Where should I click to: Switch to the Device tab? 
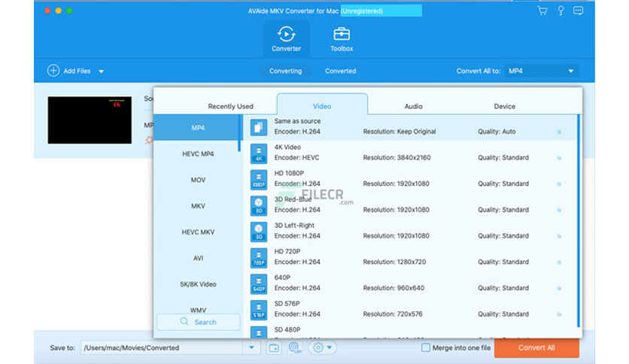[505, 106]
